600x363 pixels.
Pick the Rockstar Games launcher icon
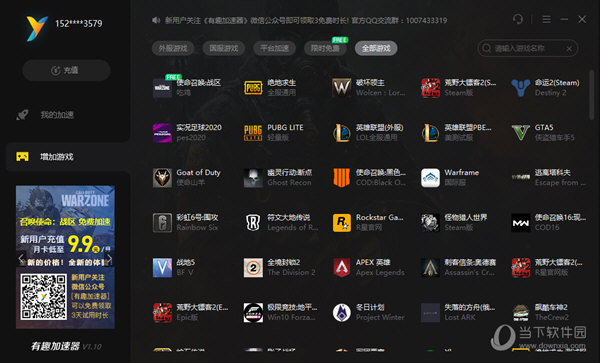pos(342,223)
